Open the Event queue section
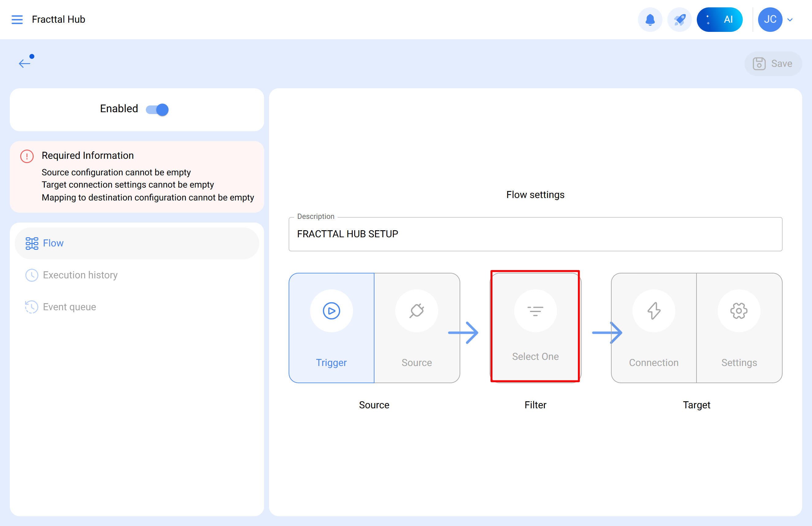 (x=69, y=307)
